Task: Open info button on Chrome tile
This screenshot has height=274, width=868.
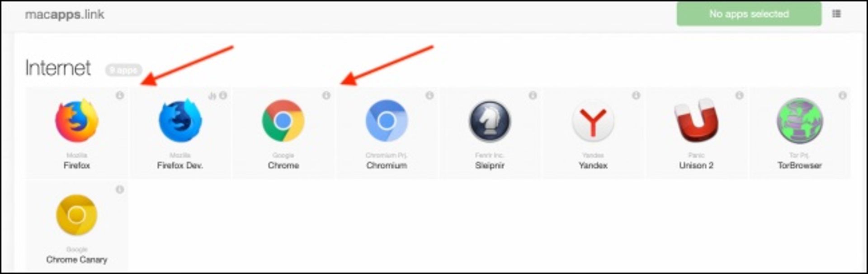Action: click(326, 95)
